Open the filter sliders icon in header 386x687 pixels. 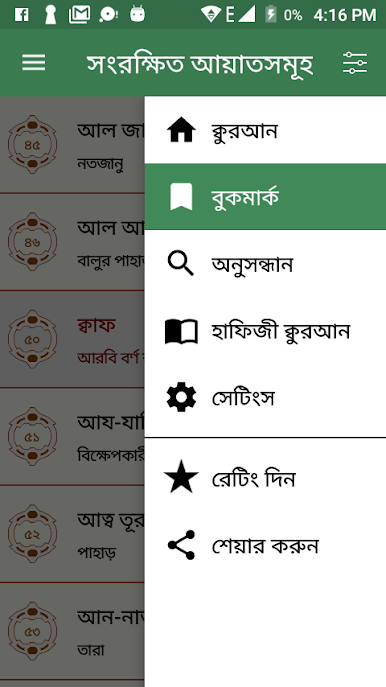(355, 63)
